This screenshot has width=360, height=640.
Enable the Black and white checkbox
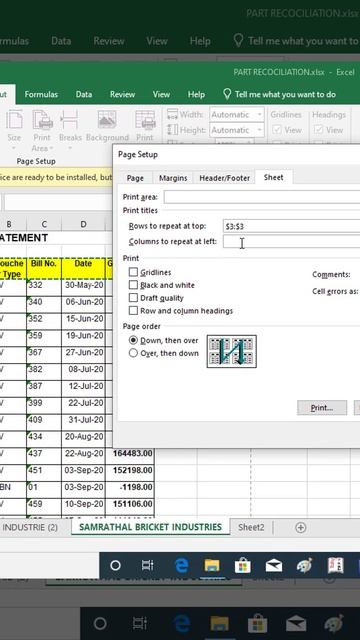pyautogui.click(x=133, y=285)
